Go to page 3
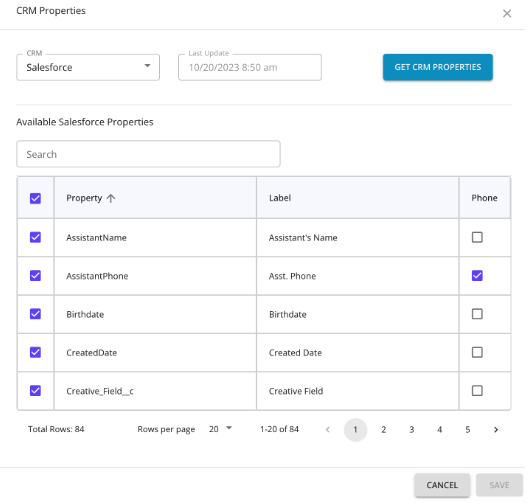This screenshot has height=503, width=527. [411, 429]
